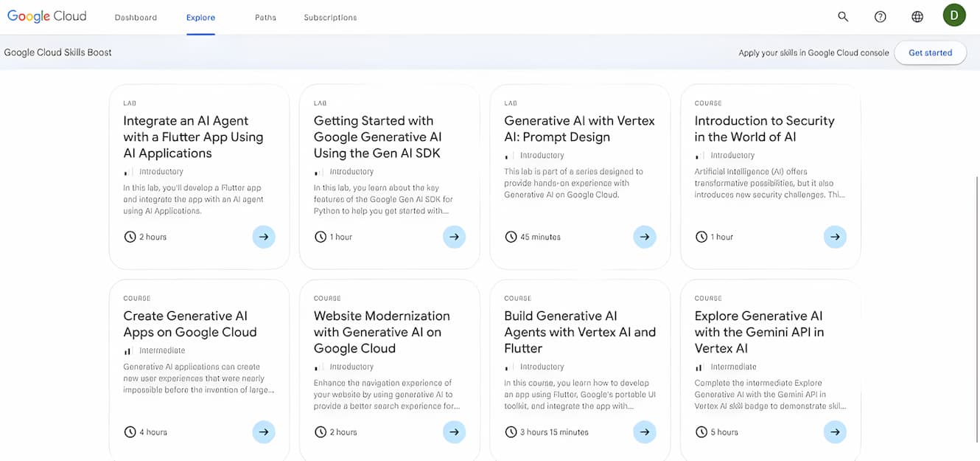Click arrow on Create Generative AI Apps card
The image size is (980, 461).
(x=264, y=432)
